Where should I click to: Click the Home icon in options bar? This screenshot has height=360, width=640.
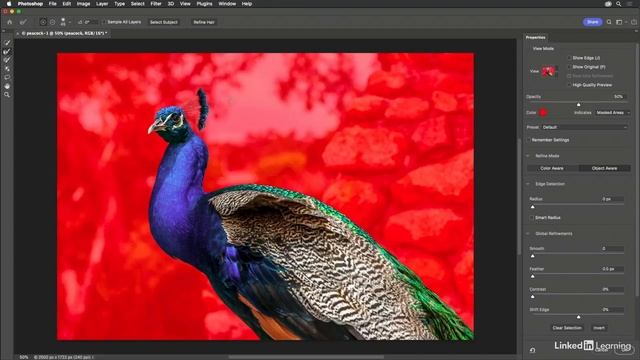[x=10, y=22]
